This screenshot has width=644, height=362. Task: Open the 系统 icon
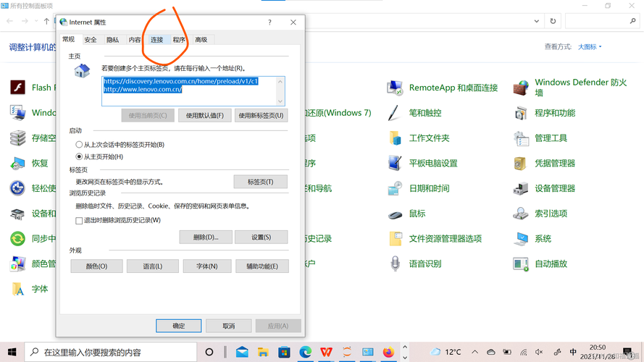tap(521, 239)
